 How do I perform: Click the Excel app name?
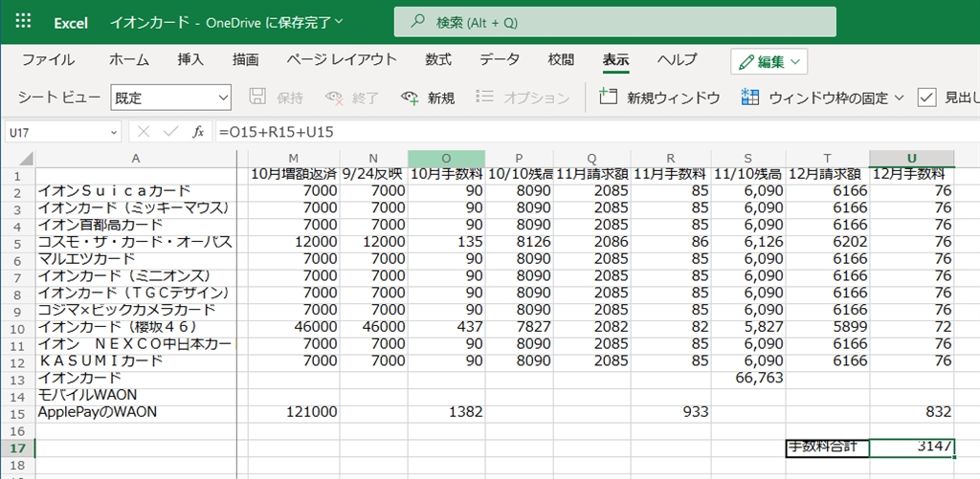tap(71, 23)
